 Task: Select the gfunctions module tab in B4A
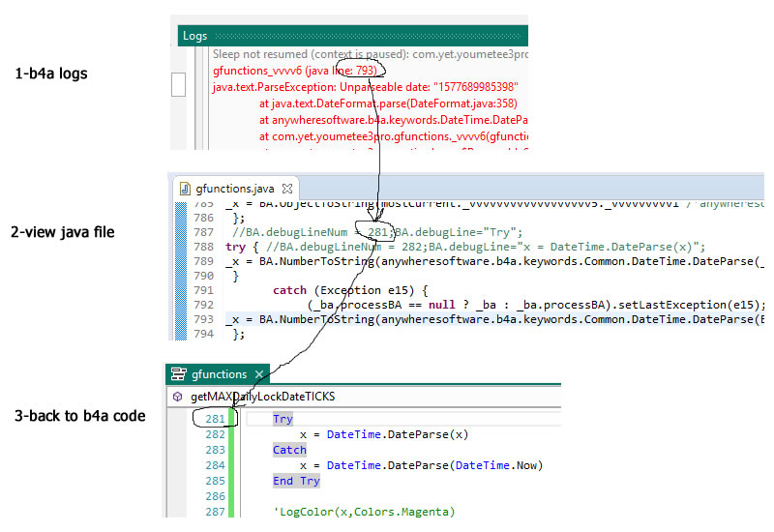[x=219, y=374]
